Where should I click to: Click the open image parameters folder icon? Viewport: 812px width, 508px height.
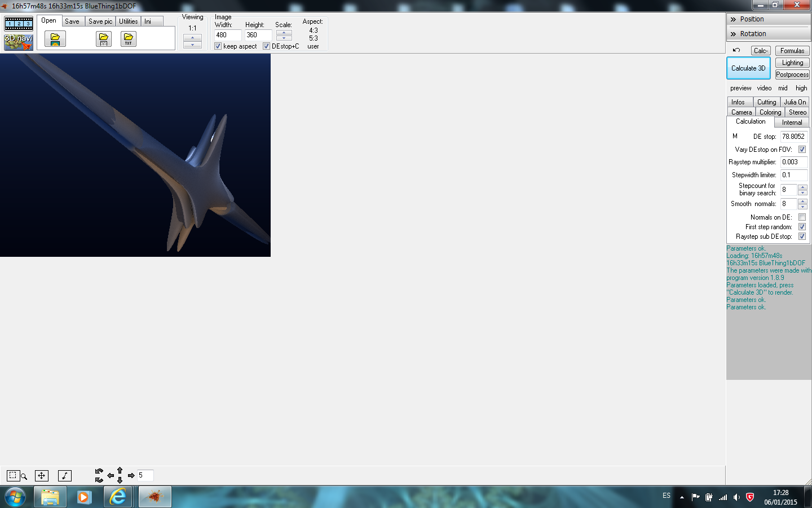click(x=55, y=39)
